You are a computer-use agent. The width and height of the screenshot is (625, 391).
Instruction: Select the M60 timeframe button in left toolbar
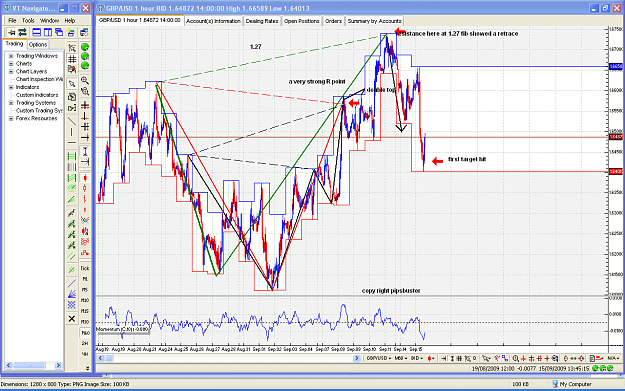(x=85, y=332)
